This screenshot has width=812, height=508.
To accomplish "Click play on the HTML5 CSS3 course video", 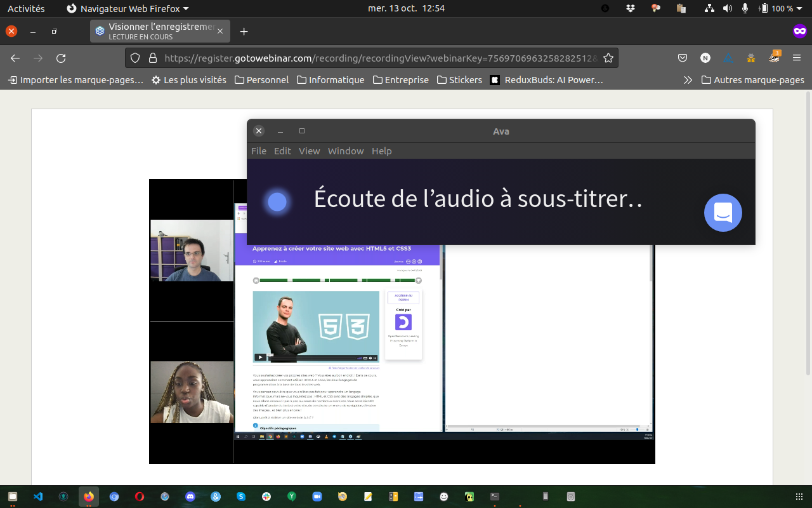I will (260, 358).
